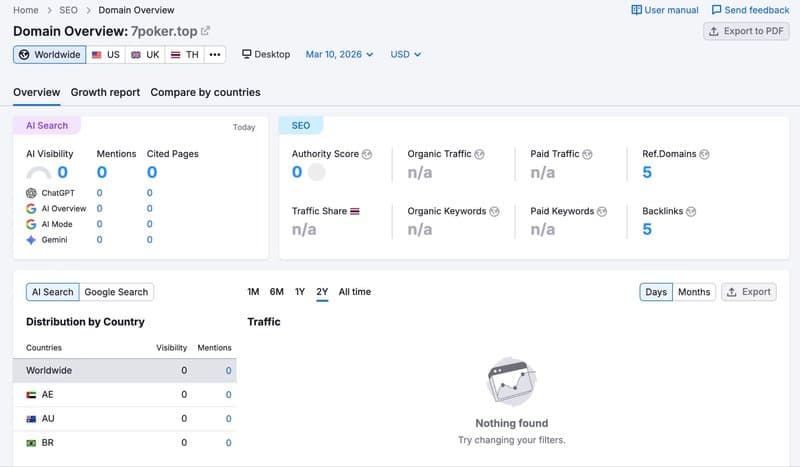Select the US database tab
The height and width of the screenshot is (467, 800).
(x=106, y=55)
